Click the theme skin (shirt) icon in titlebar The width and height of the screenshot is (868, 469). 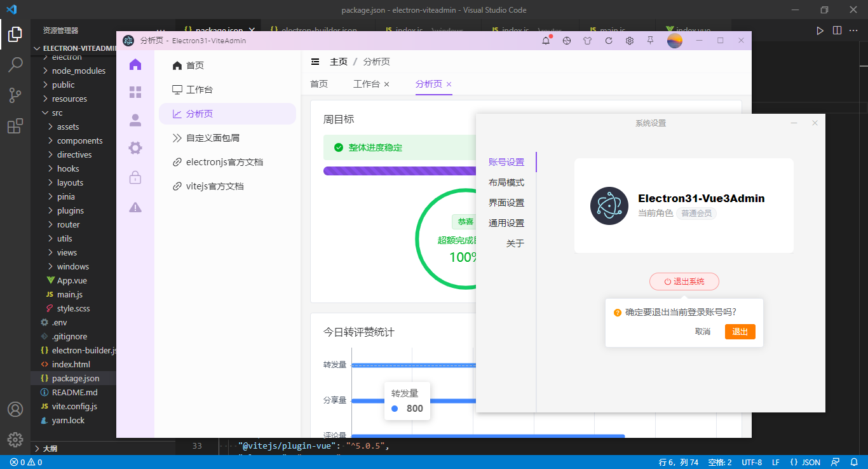click(587, 40)
